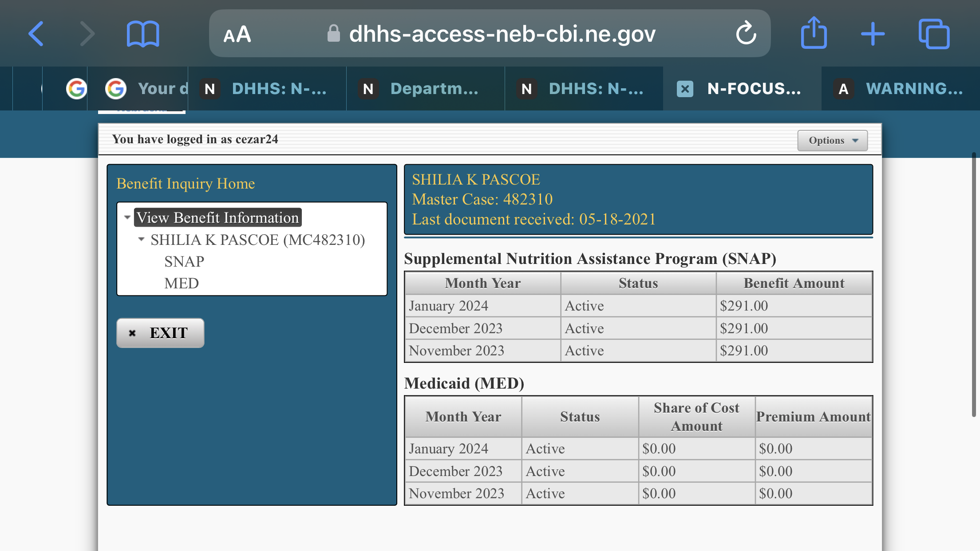Reload the page with the refresh icon
980x551 pixels.
746,33
